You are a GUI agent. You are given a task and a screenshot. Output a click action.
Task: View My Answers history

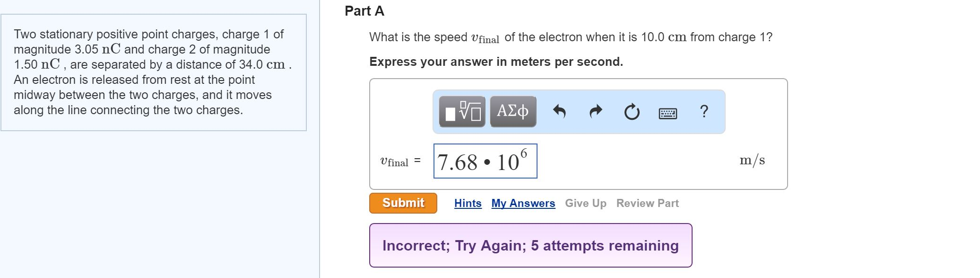[523, 203]
